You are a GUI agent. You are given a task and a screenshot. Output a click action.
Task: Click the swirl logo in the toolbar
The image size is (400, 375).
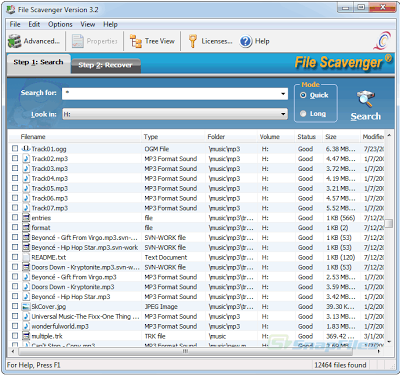point(383,41)
